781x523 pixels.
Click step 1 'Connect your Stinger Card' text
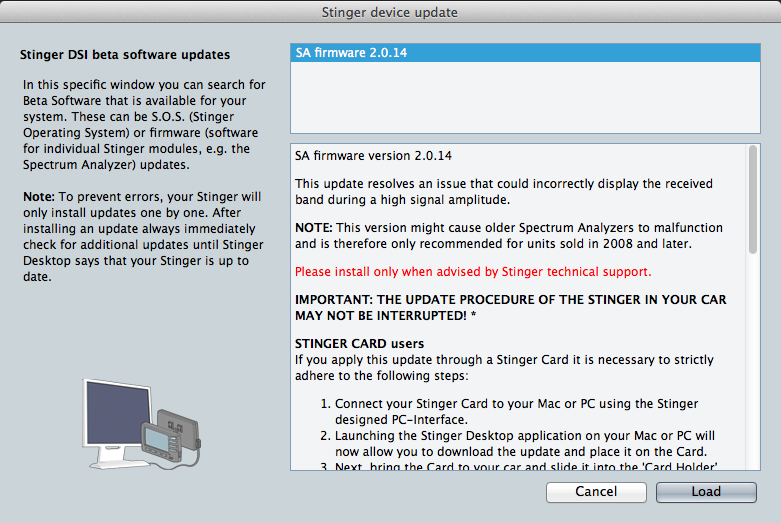[x=516, y=411]
